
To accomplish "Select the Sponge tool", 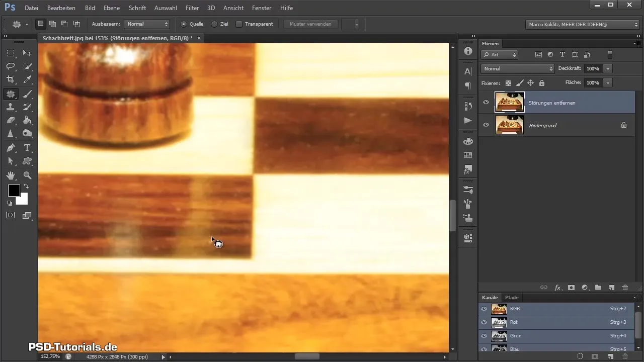I will click(x=28, y=134).
